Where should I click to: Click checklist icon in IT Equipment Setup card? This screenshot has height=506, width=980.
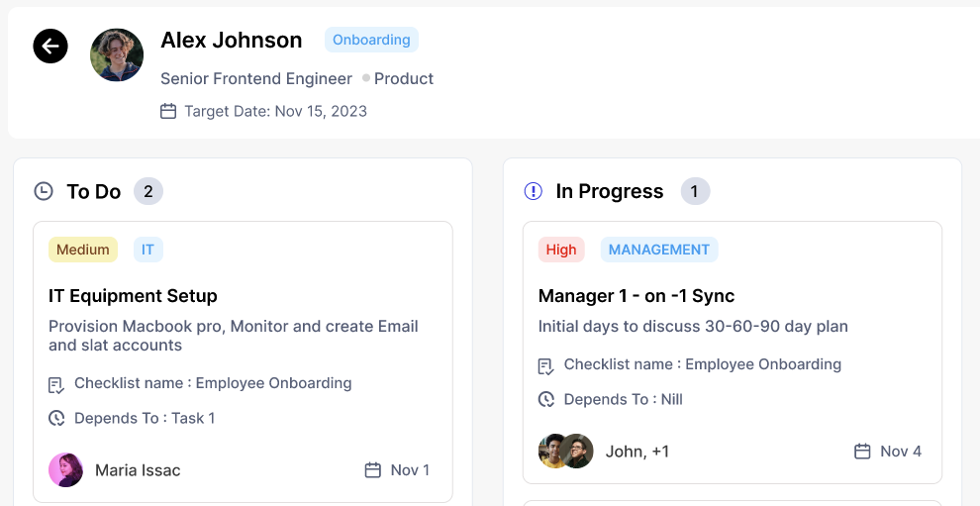56,384
